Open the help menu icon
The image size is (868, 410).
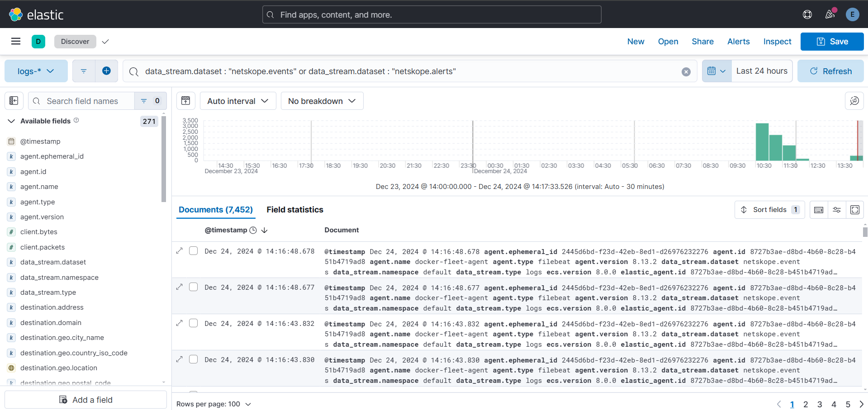(x=807, y=14)
